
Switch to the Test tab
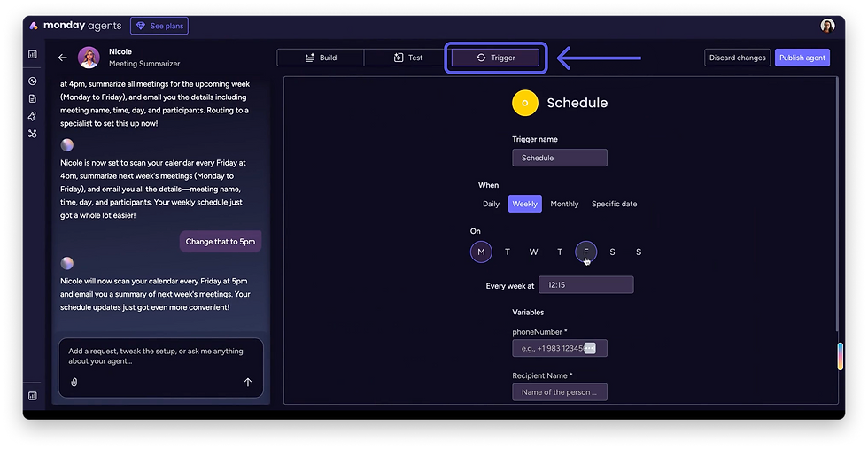pos(408,58)
